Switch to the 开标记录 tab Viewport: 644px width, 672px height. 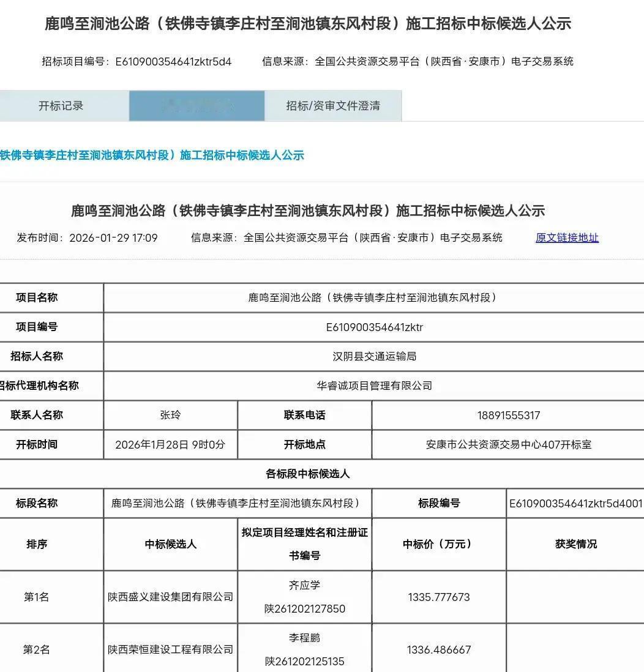click(x=64, y=105)
